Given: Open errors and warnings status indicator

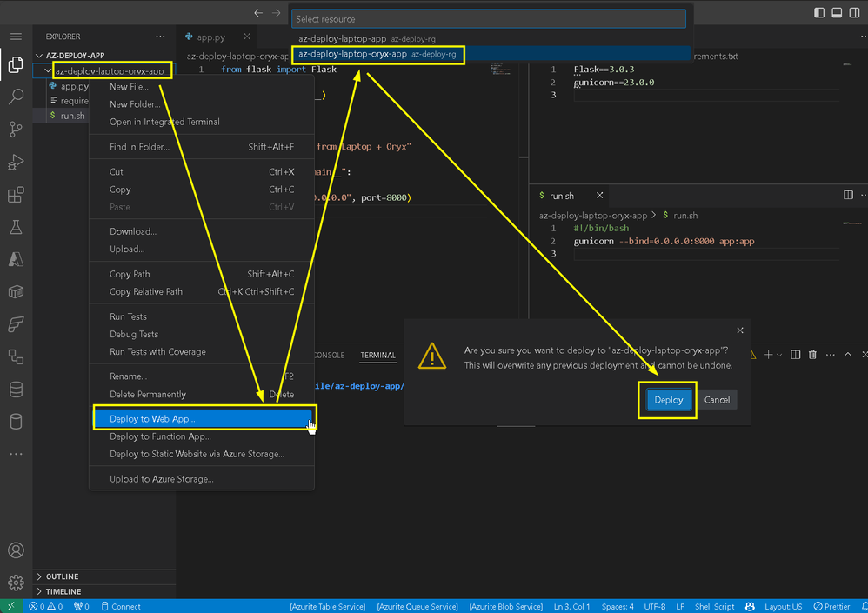Looking at the screenshot, I should click(x=45, y=606).
